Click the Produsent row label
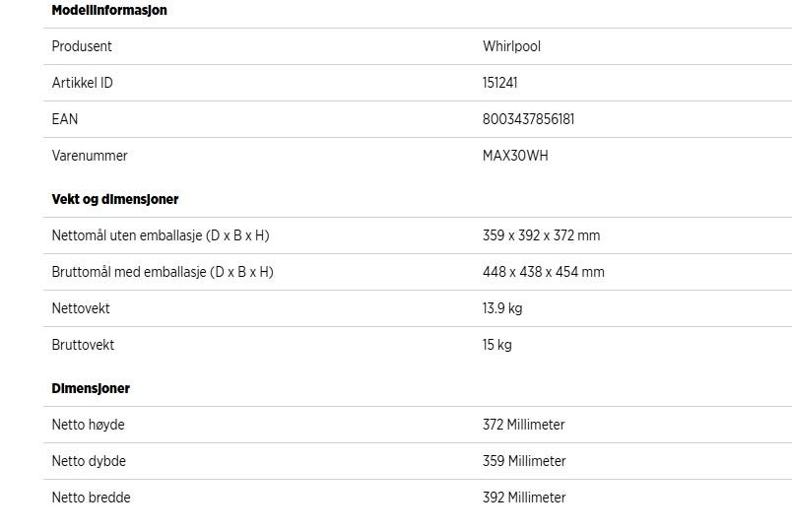Image resolution: width=792 pixels, height=532 pixels. pyautogui.click(x=82, y=46)
